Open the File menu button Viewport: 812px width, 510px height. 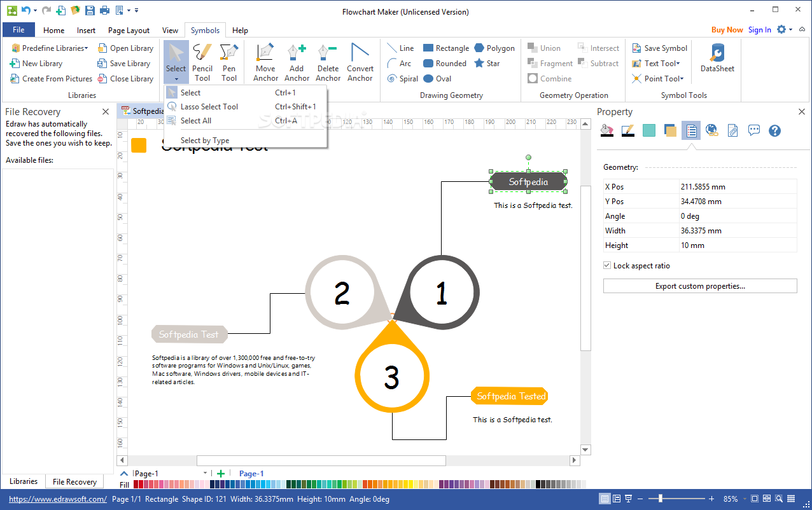coord(18,30)
